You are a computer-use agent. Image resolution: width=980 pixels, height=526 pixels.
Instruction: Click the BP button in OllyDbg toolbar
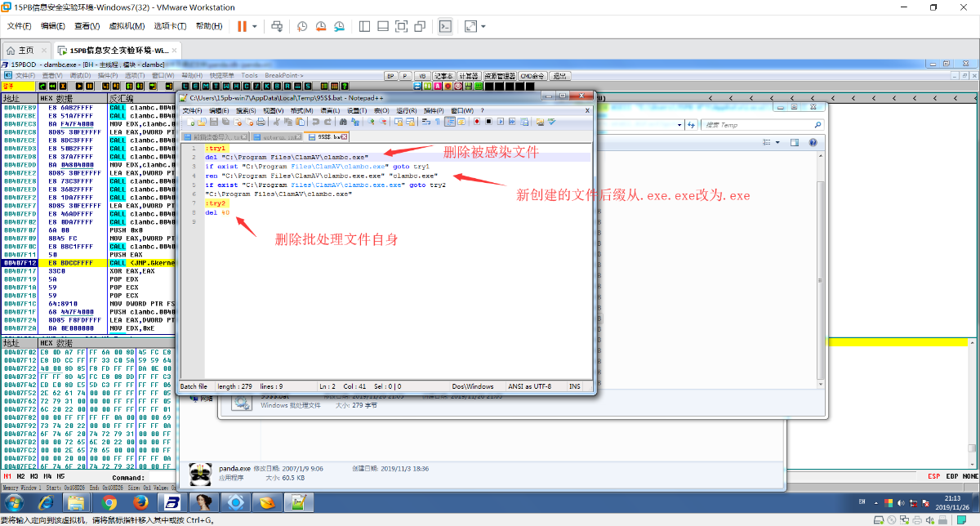click(x=391, y=75)
